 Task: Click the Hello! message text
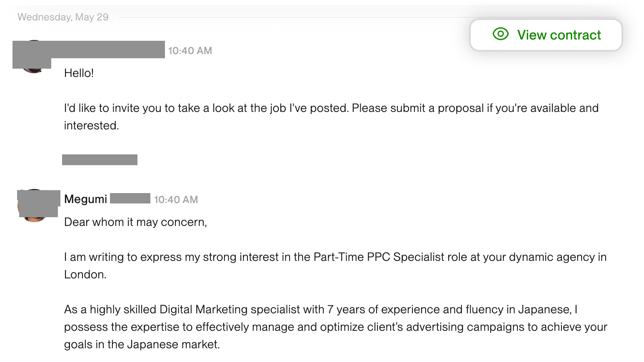[x=79, y=73]
